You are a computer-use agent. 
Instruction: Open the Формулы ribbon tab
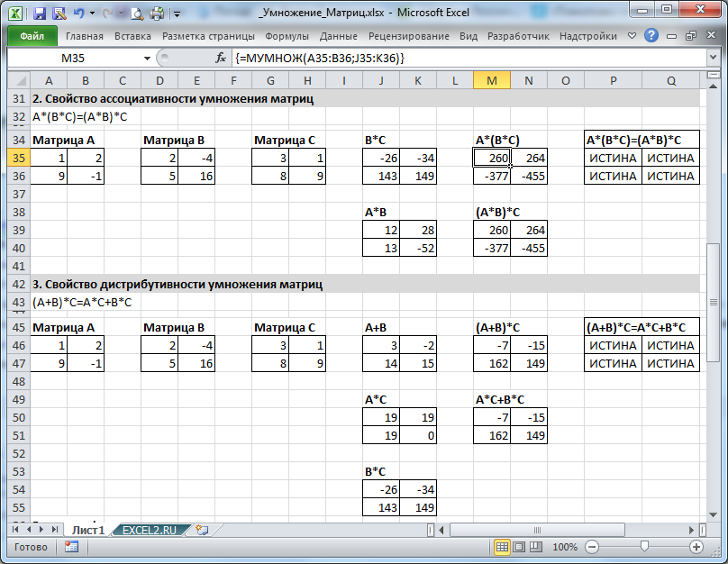pos(287,36)
